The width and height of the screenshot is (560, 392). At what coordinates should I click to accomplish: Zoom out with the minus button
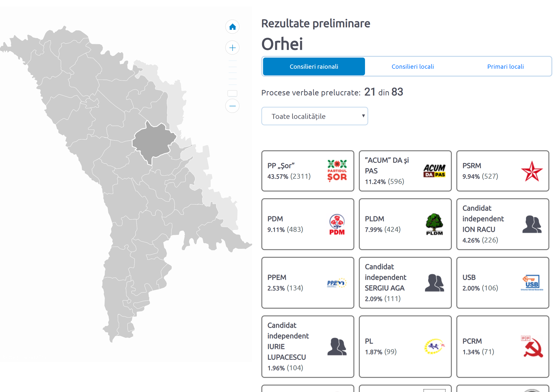point(232,106)
